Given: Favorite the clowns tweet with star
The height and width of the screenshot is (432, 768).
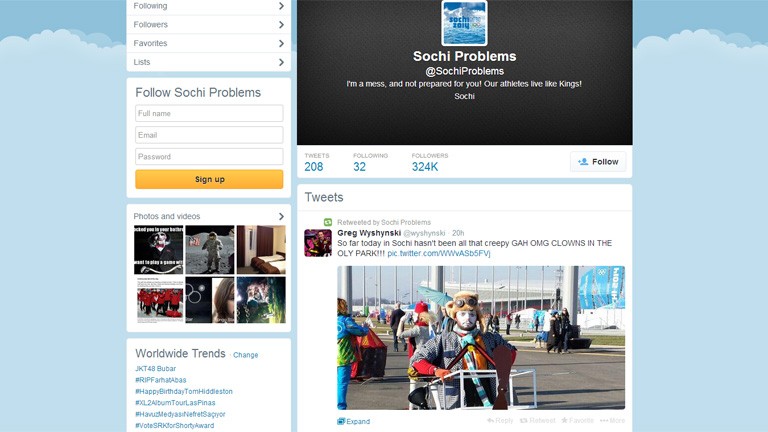Looking at the screenshot, I should [x=577, y=421].
